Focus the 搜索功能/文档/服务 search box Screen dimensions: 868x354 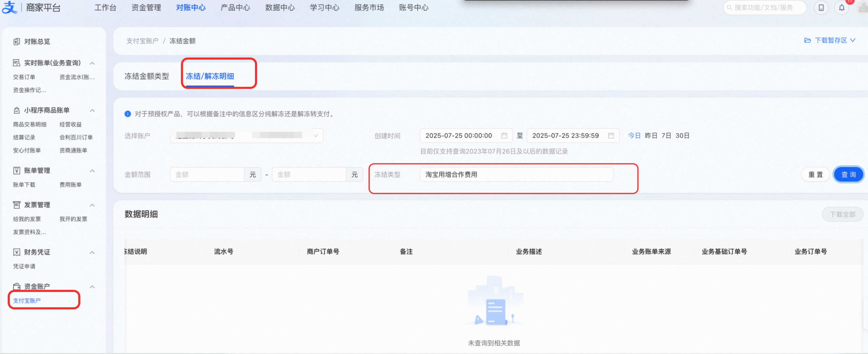pyautogui.click(x=765, y=7)
